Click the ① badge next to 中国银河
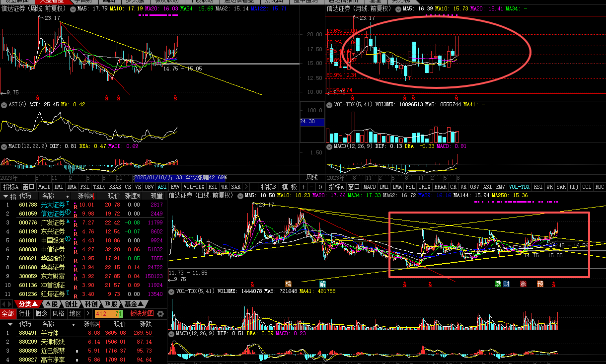Viewport: 606px width, 364px height. pyautogui.click(x=68, y=239)
